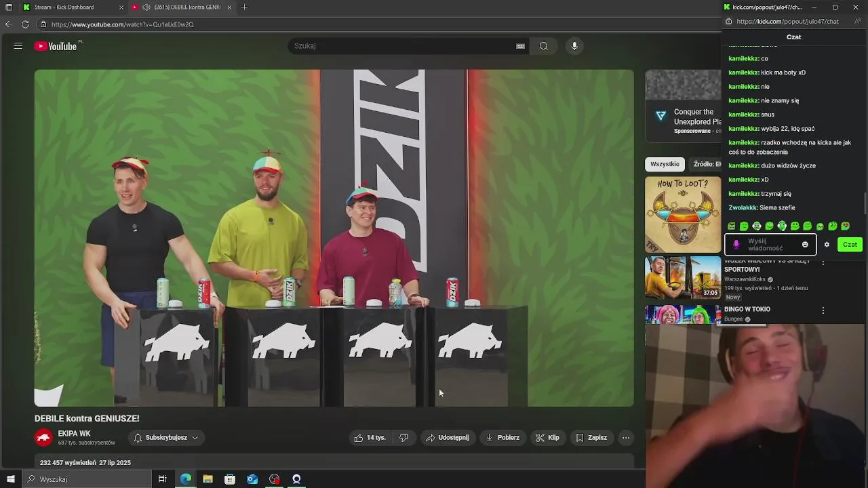Pick the green headphones Kick emote
This screenshot has width=868, height=488.
pos(782,226)
